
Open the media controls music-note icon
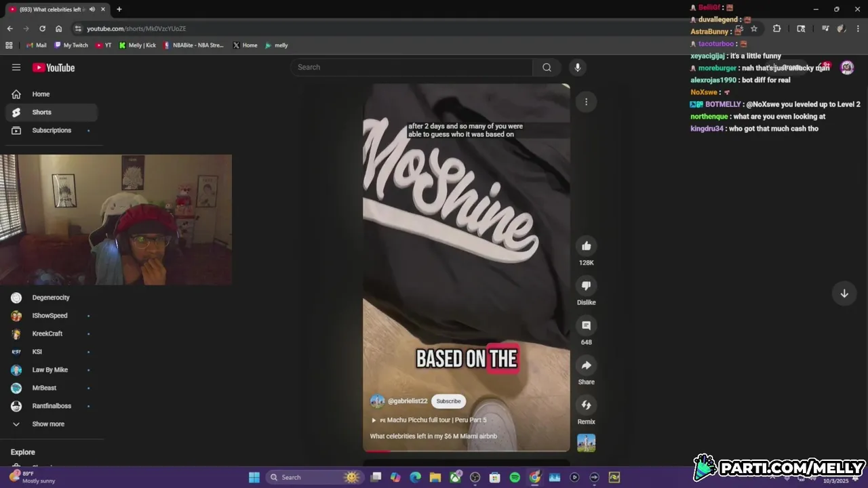click(x=825, y=28)
